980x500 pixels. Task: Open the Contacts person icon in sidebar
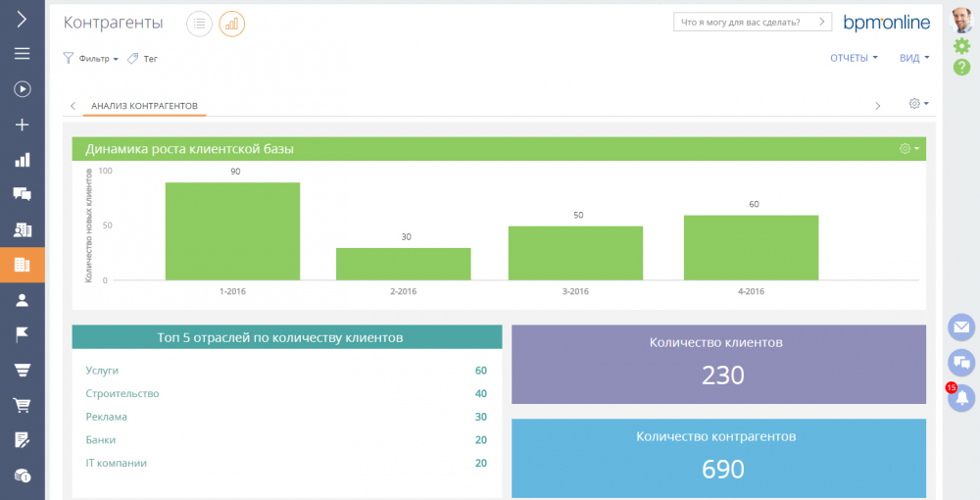22,300
